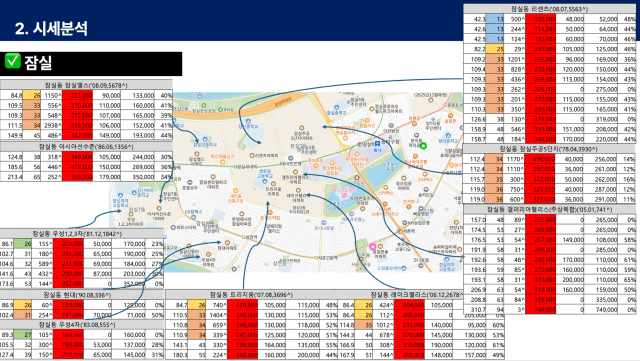
Task: Select the red 529,000 cell in 아시아선수촌
Action: click(x=78, y=177)
